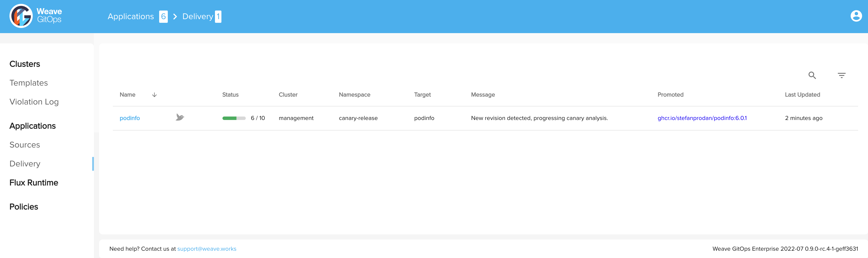Click the 'canary-release' namespace cell

click(358, 118)
